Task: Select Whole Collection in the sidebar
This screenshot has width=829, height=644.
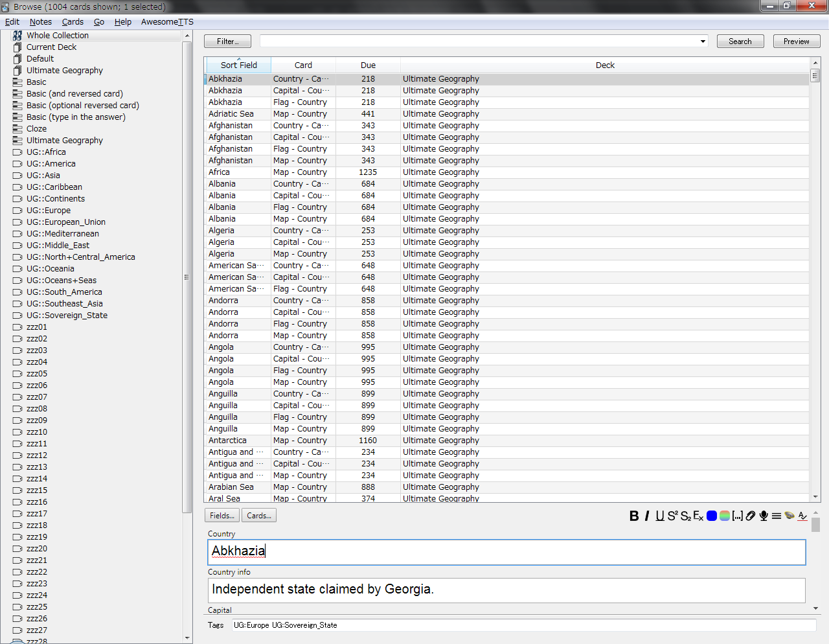Action: pyautogui.click(x=57, y=36)
